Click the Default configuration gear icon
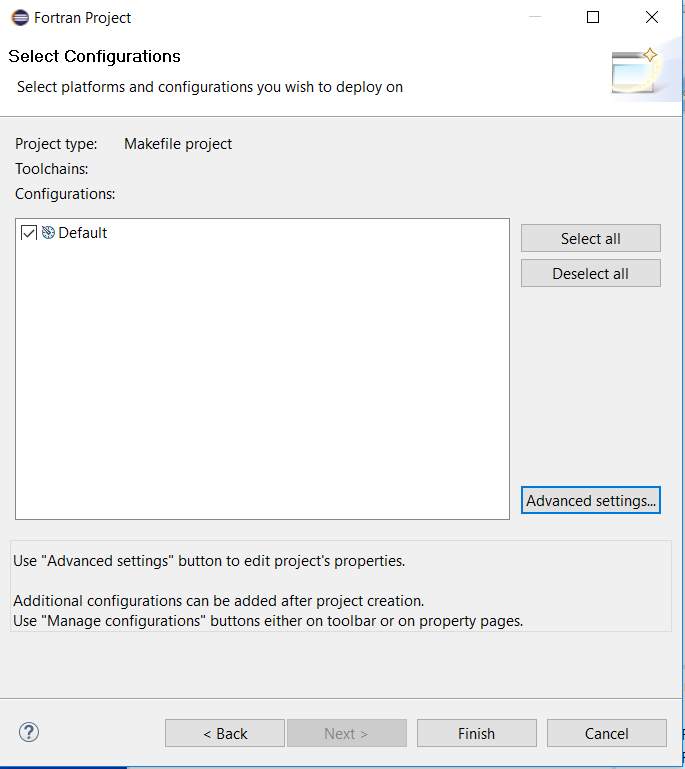 click(48, 232)
